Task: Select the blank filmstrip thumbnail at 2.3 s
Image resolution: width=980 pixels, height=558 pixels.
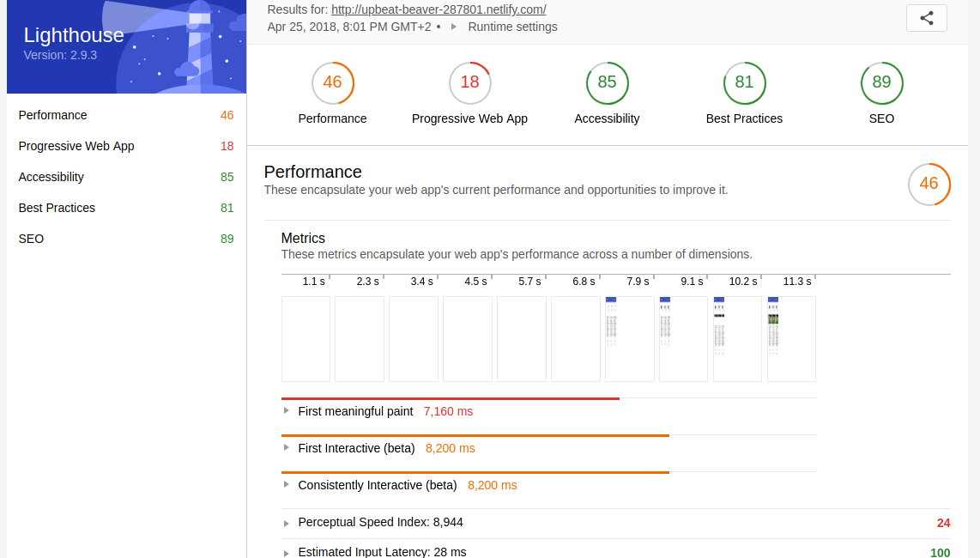Action: 360,339
